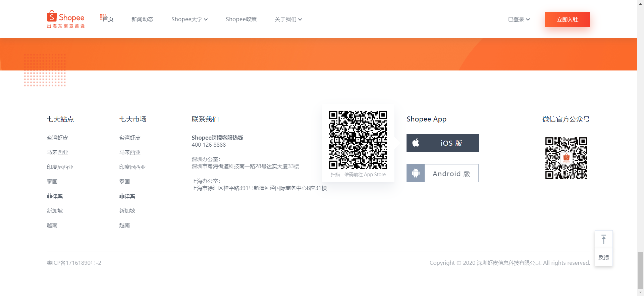
Task: Click the Shopee App heading
Action: click(x=426, y=119)
